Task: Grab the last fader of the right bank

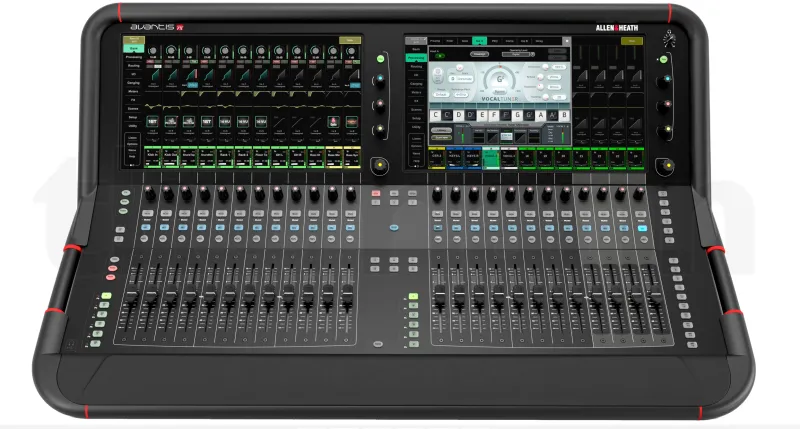Action: tap(656, 295)
